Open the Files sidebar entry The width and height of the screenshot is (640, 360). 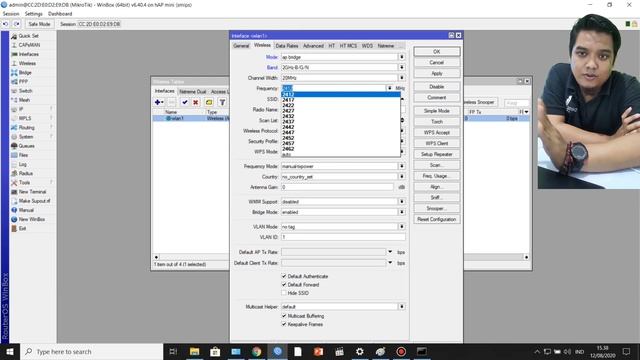tap(23, 155)
